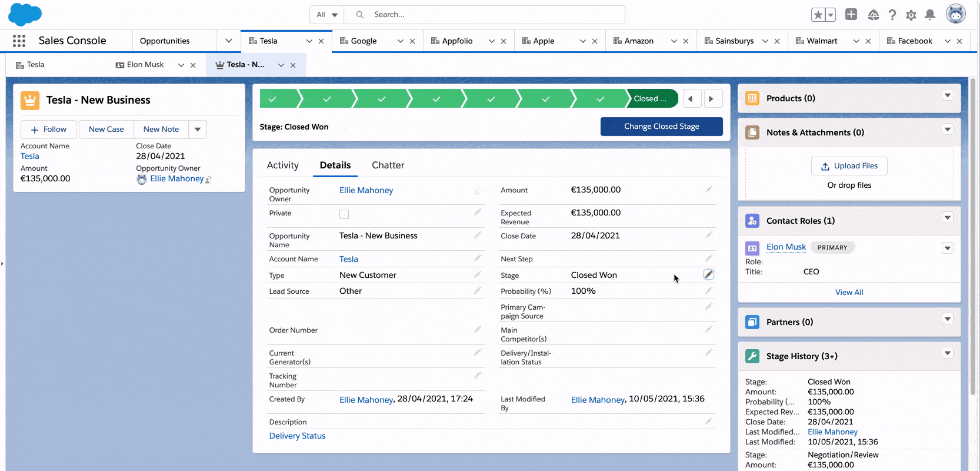Close the Elon Musk subtab
This screenshot has height=471, width=980.
pyautogui.click(x=193, y=65)
